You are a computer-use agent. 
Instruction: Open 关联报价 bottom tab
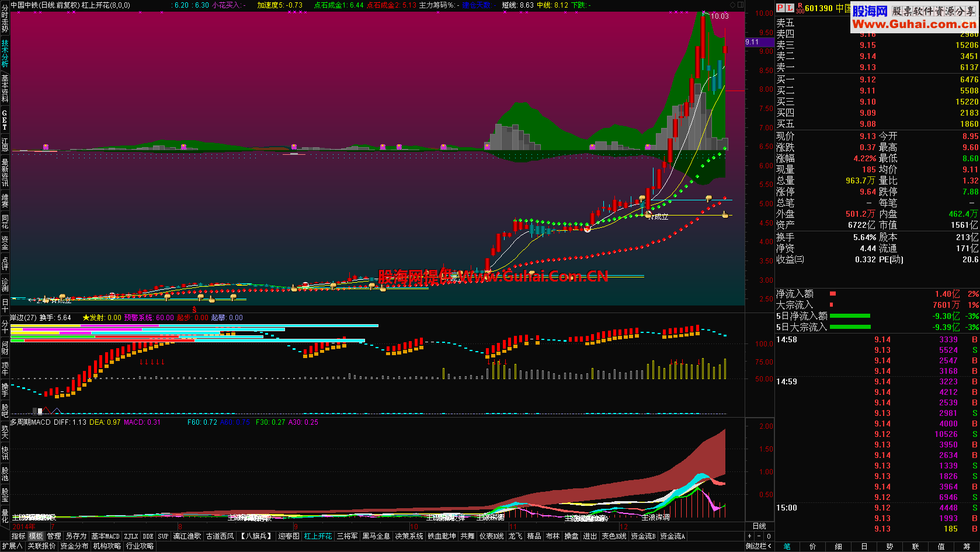point(41,546)
